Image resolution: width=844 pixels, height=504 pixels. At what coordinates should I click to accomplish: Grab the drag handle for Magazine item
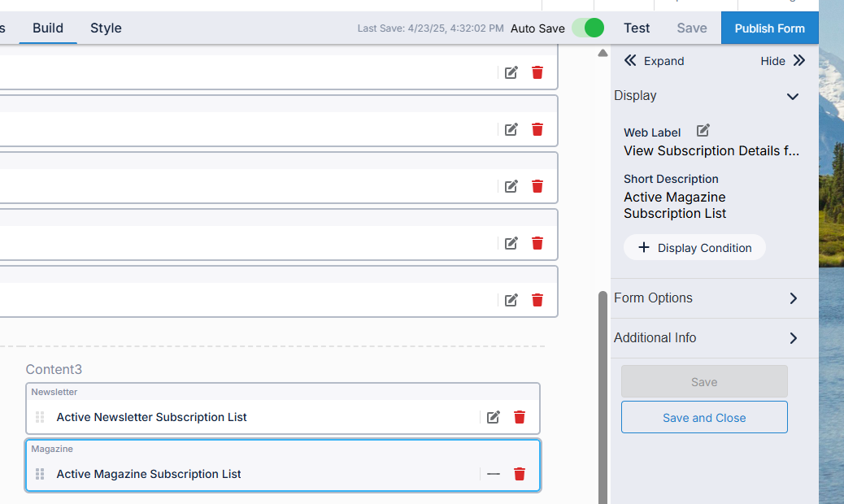[x=40, y=474]
